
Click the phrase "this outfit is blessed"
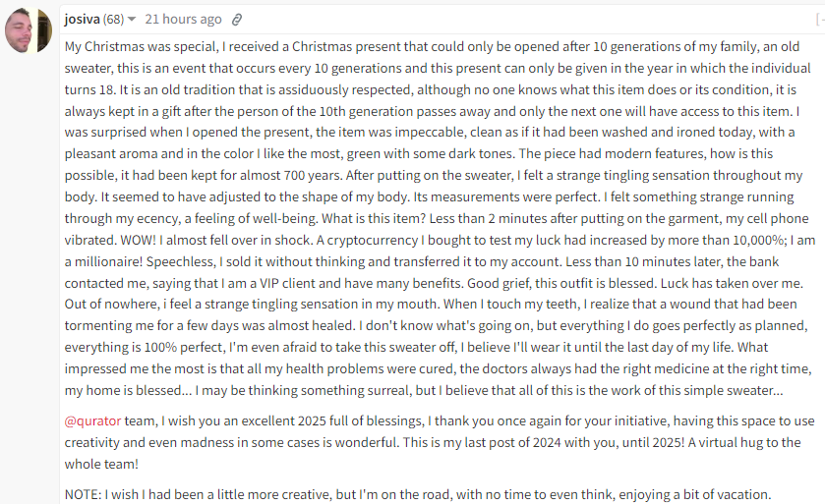[x=596, y=283]
